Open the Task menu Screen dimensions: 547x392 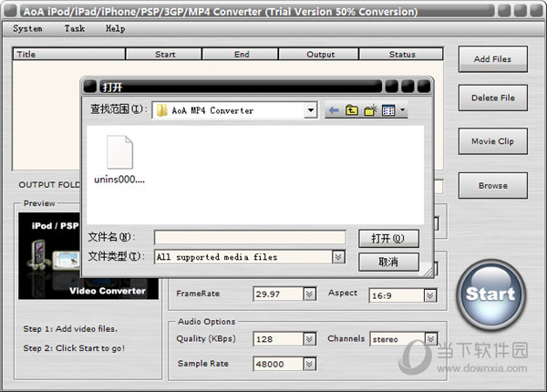75,28
